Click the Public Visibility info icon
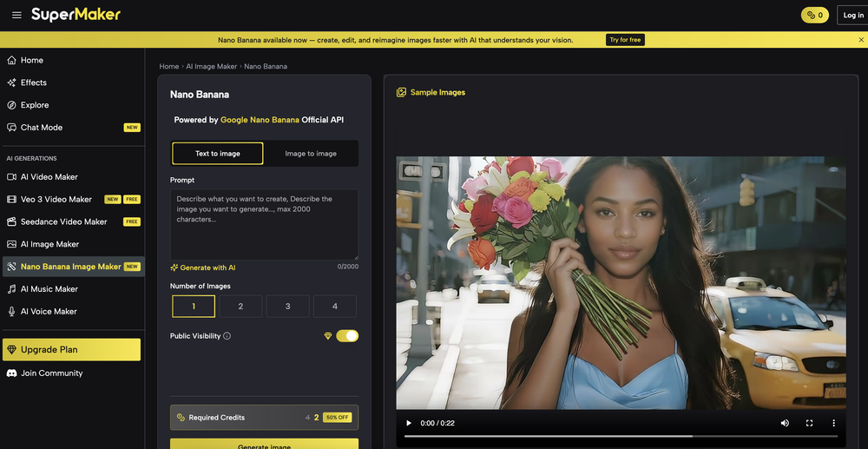Viewport: 868px width, 449px height. (x=227, y=336)
